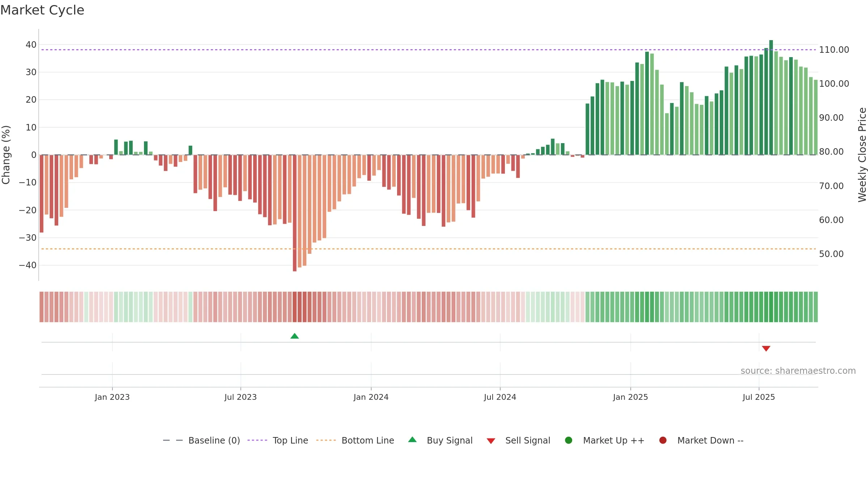Image resolution: width=868 pixels, height=488 pixels.
Task: Click the green Buy Signal triangle marker on the chart
Action: coord(294,336)
